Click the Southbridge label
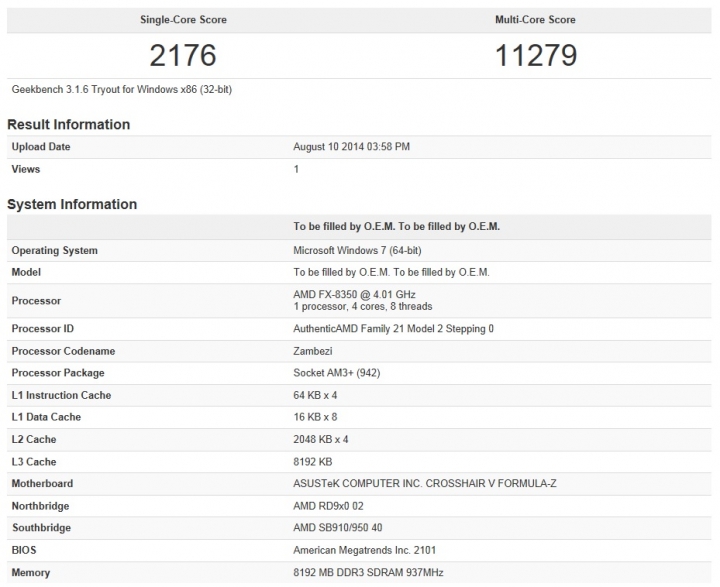The image size is (720, 587). (x=41, y=528)
